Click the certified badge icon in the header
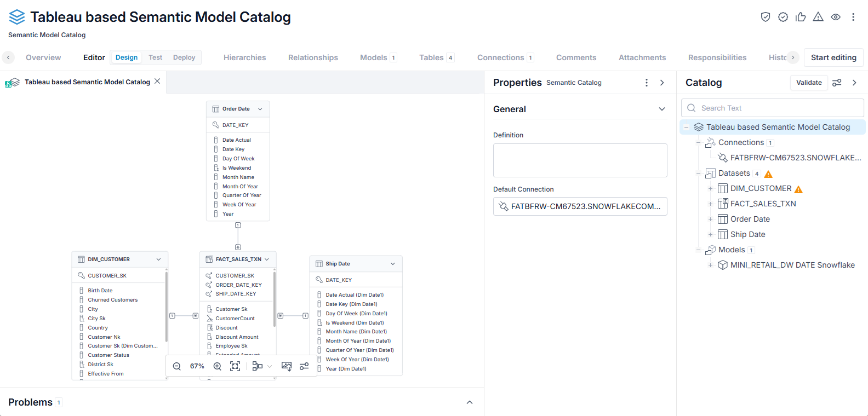The image size is (868, 416). pos(783,17)
